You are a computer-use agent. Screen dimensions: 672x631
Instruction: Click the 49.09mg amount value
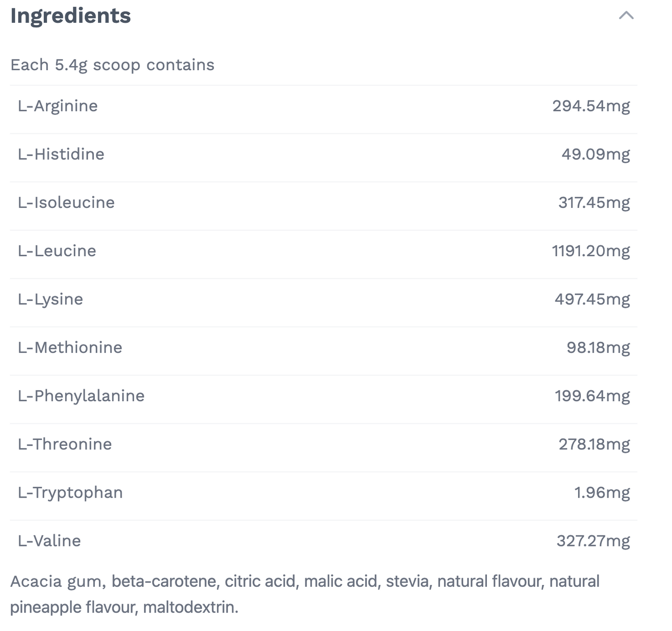(596, 154)
